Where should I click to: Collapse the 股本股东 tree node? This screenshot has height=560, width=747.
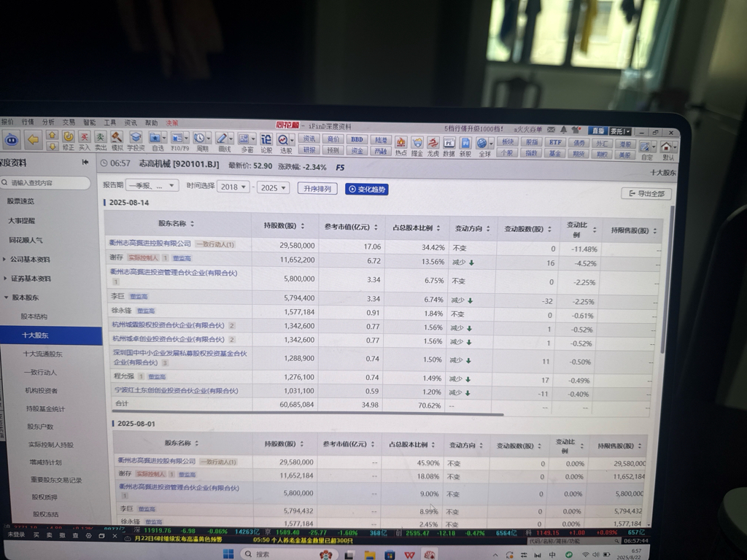click(6, 297)
